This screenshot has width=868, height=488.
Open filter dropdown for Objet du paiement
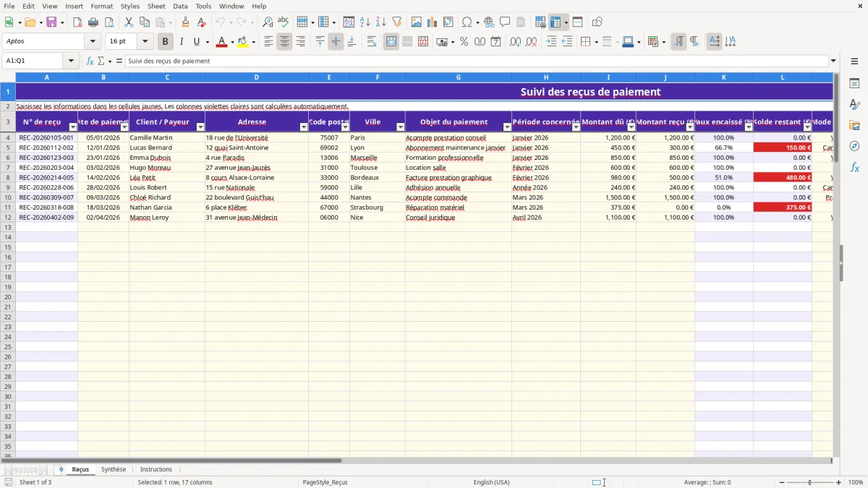coord(507,127)
